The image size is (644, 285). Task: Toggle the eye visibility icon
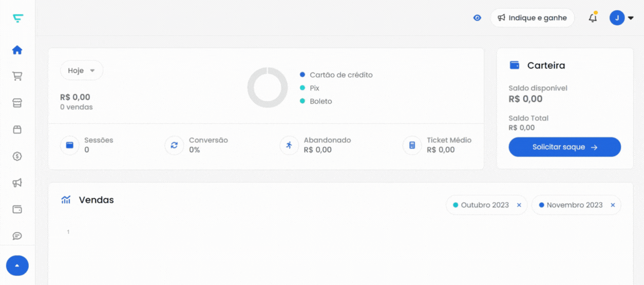tap(477, 18)
